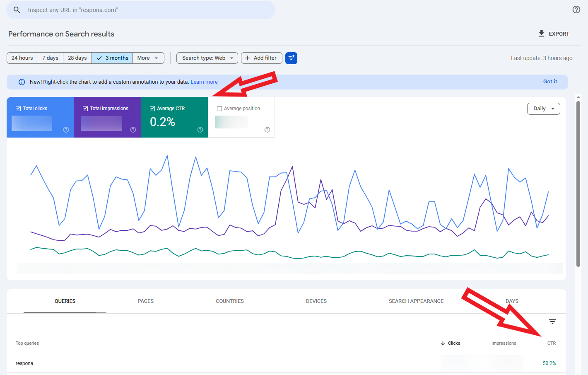The width and height of the screenshot is (588, 375).
Task: Open the Learn more link about annotations
Action: pyautogui.click(x=204, y=82)
